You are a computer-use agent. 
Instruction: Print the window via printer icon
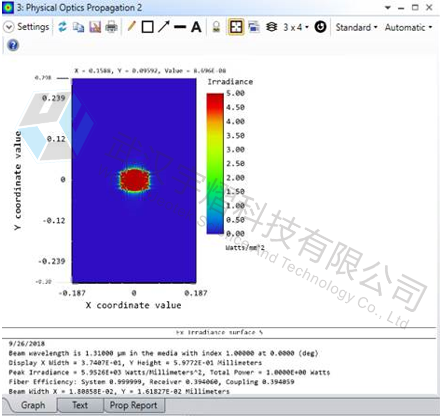[x=111, y=27]
